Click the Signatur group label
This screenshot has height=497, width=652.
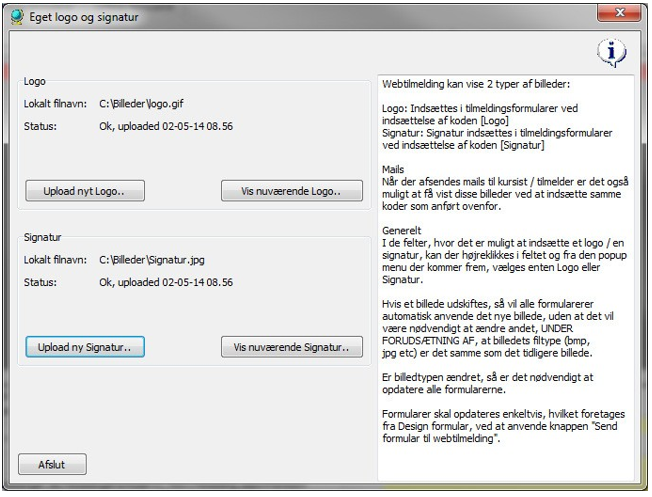42,237
